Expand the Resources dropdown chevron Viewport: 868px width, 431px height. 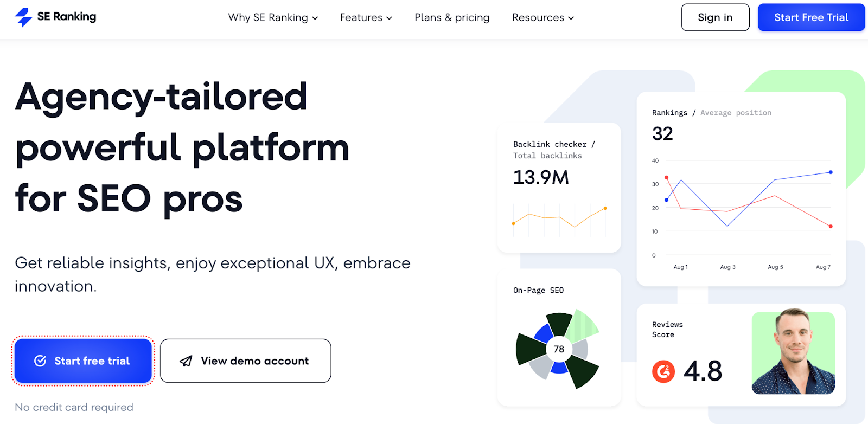click(571, 18)
